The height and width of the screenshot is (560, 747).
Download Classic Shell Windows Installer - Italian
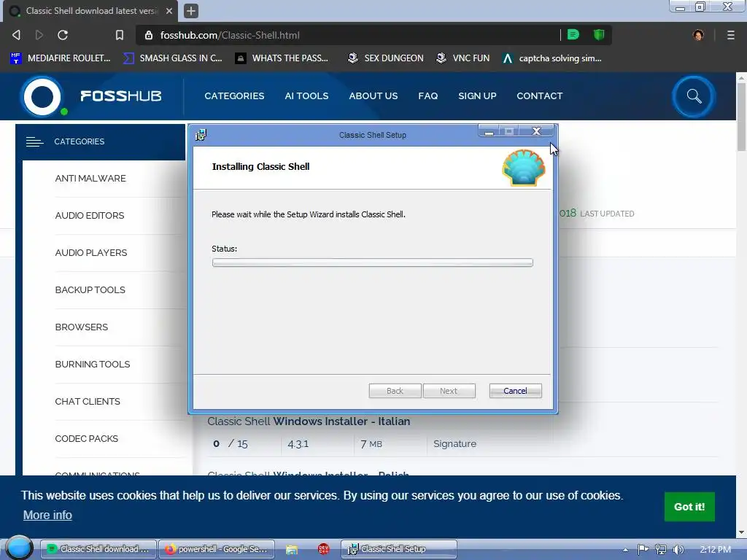click(x=309, y=421)
